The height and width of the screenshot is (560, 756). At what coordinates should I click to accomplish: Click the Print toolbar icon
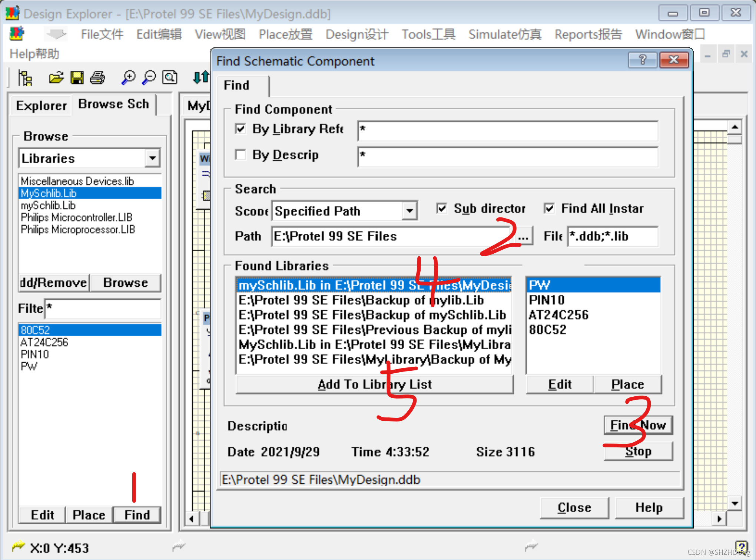pos(97,78)
